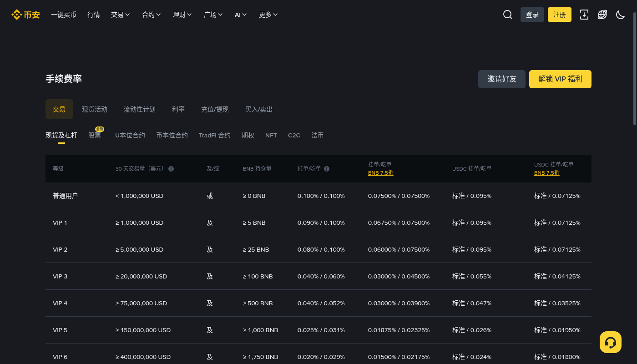Click the VIP 4 level cell
The height and width of the screenshot is (364, 637).
[60, 303]
